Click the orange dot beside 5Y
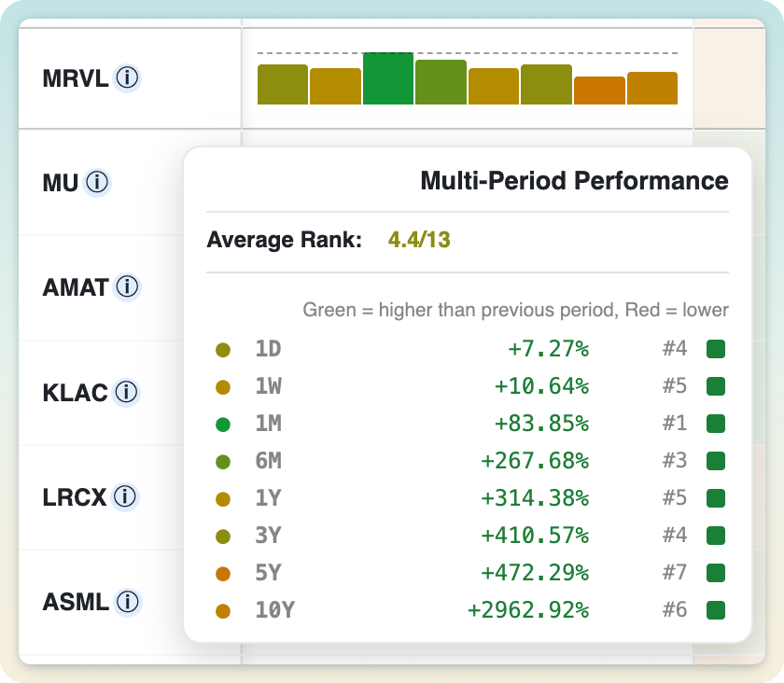This screenshot has height=683, width=784. (223, 574)
